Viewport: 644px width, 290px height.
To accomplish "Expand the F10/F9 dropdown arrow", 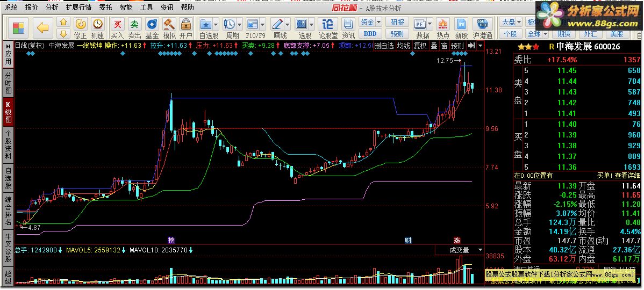I will click(263, 24).
